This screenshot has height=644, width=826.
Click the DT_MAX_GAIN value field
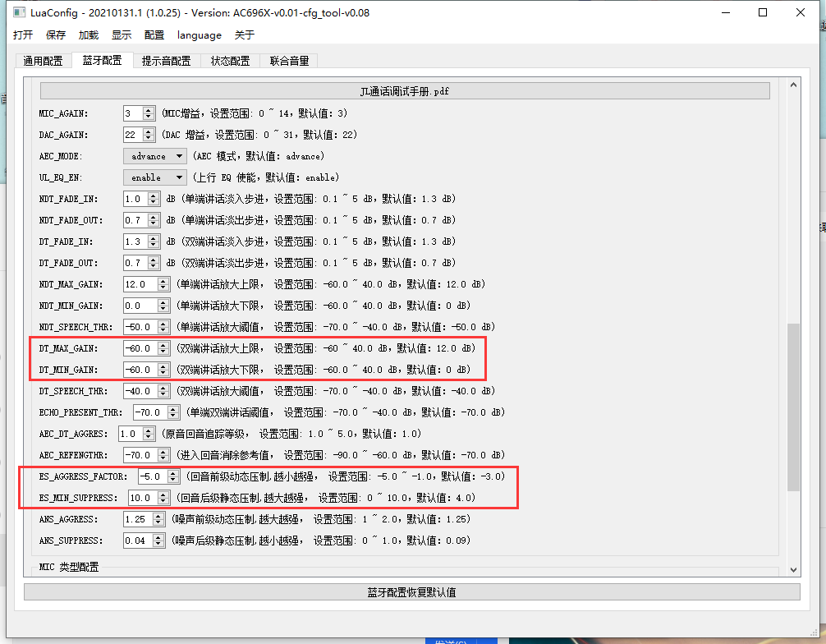pyautogui.click(x=140, y=348)
